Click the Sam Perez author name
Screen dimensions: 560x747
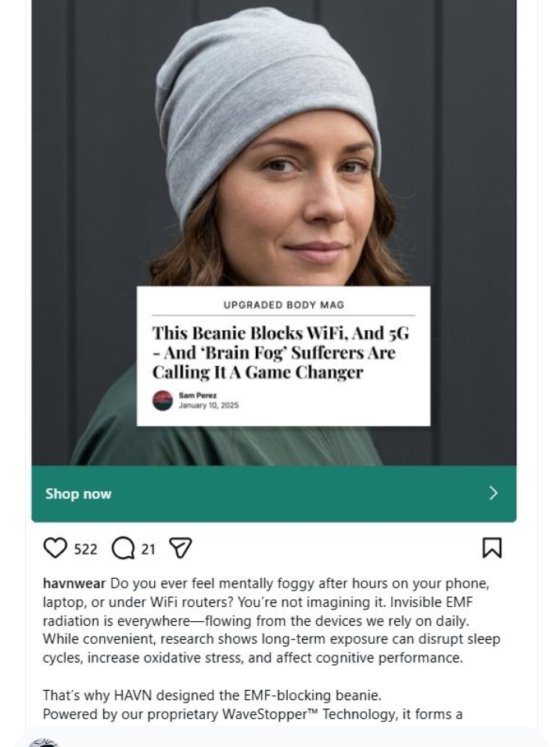198,396
